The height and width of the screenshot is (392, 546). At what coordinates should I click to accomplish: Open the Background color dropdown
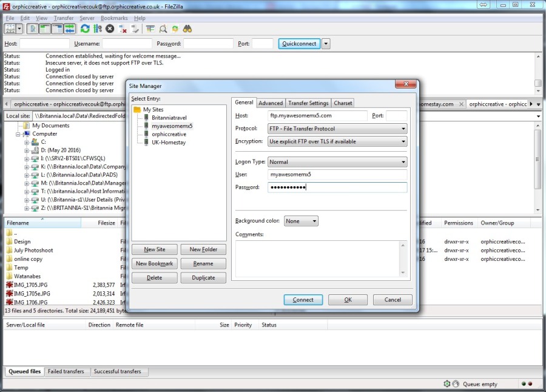pyautogui.click(x=301, y=221)
